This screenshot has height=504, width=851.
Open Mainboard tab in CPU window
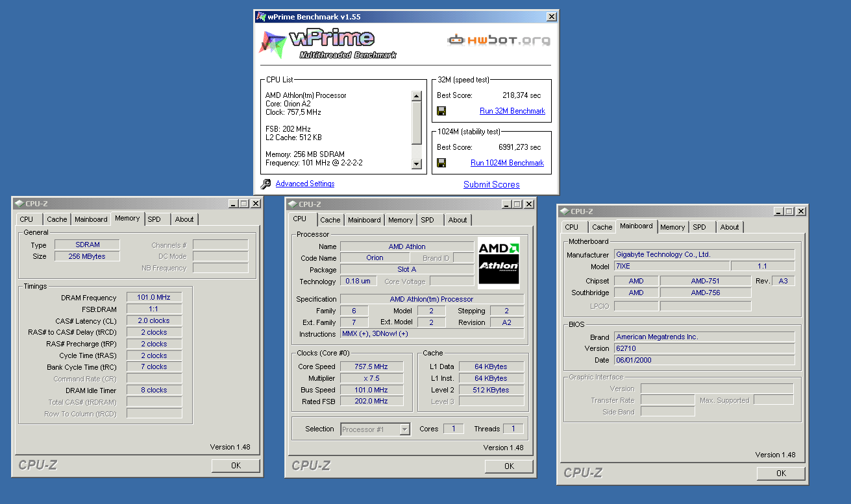click(364, 220)
